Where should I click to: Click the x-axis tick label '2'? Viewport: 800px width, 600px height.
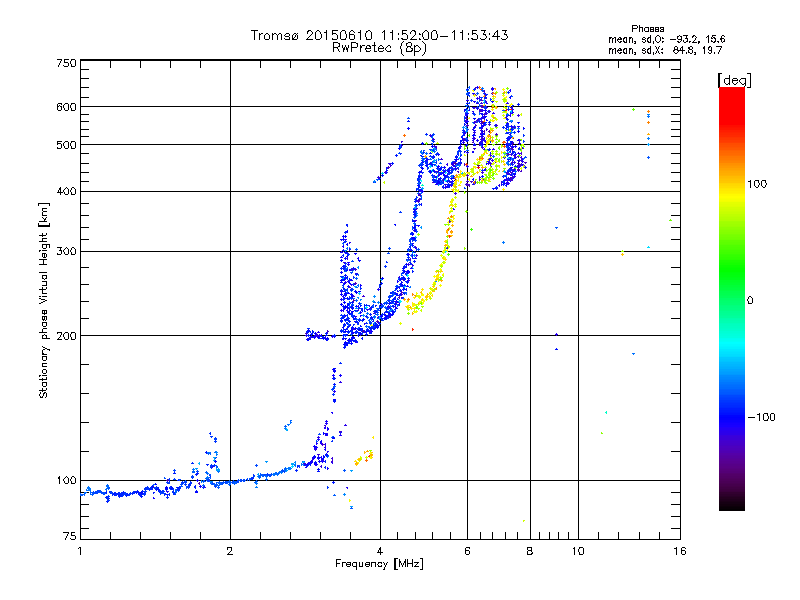[x=230, y=551]
